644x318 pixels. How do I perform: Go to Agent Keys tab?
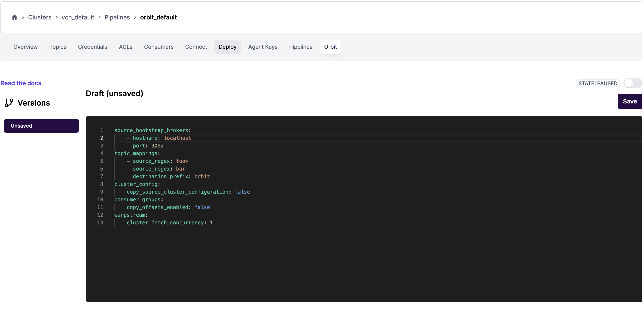coord(262,47)
